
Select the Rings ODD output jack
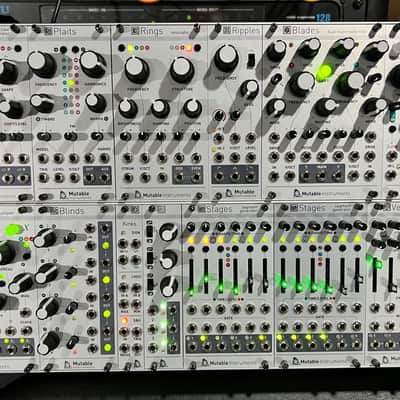(180, 177)
